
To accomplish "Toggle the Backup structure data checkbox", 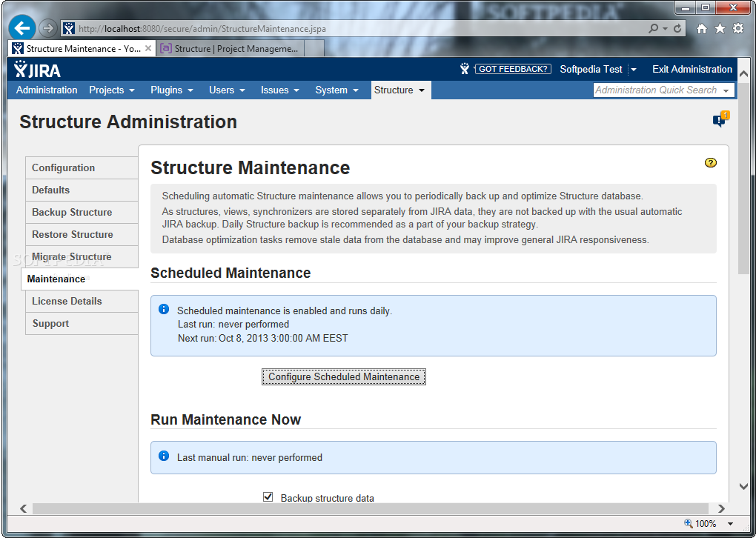I will tap(268, 497).
